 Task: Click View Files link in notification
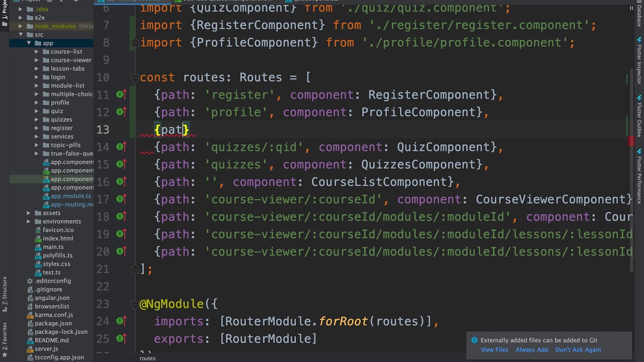click(494, 350)
